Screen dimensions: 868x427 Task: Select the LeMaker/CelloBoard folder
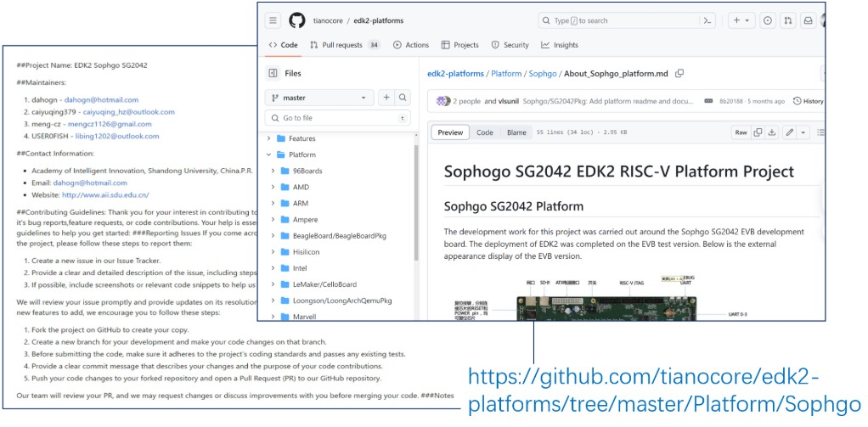324,284
